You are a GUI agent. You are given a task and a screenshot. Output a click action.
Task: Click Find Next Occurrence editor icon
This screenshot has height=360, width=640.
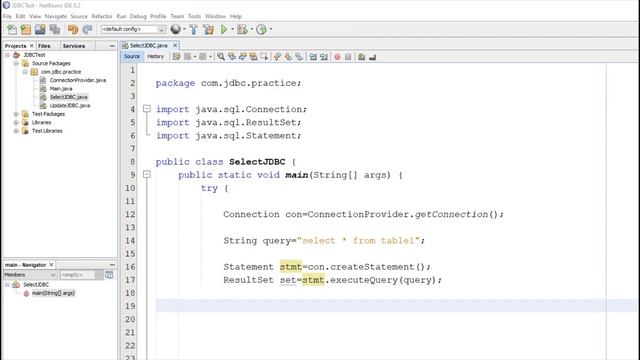pos(242,57)
